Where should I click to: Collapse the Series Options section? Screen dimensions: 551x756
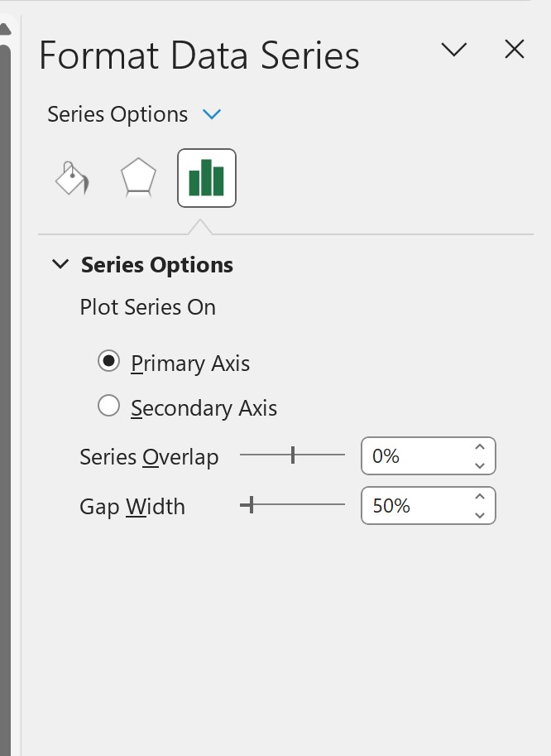tap(60, 263)
